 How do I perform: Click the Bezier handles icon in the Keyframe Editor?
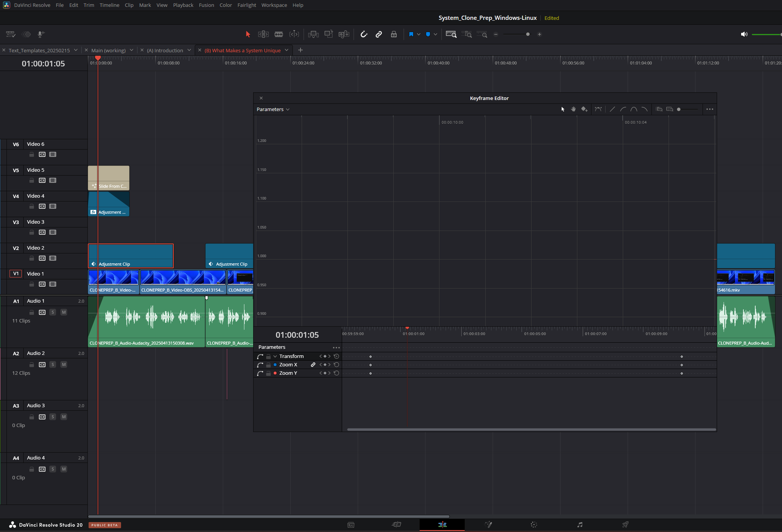click(x=598, y=109)
